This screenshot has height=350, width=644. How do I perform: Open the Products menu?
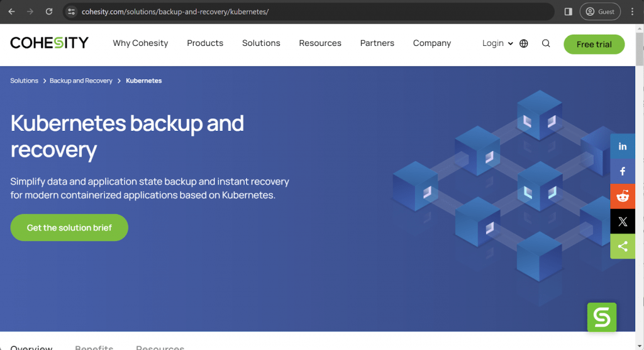click(x=205, y=43)
